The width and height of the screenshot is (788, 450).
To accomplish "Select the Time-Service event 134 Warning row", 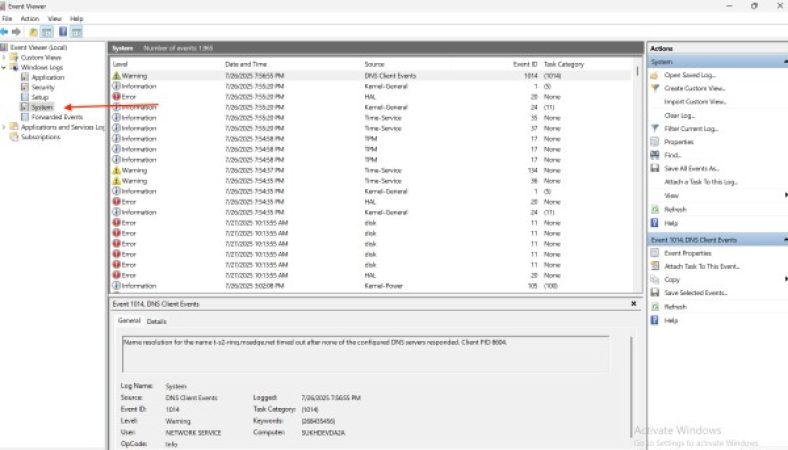I will pyautogui.click(x=371, y=170).
